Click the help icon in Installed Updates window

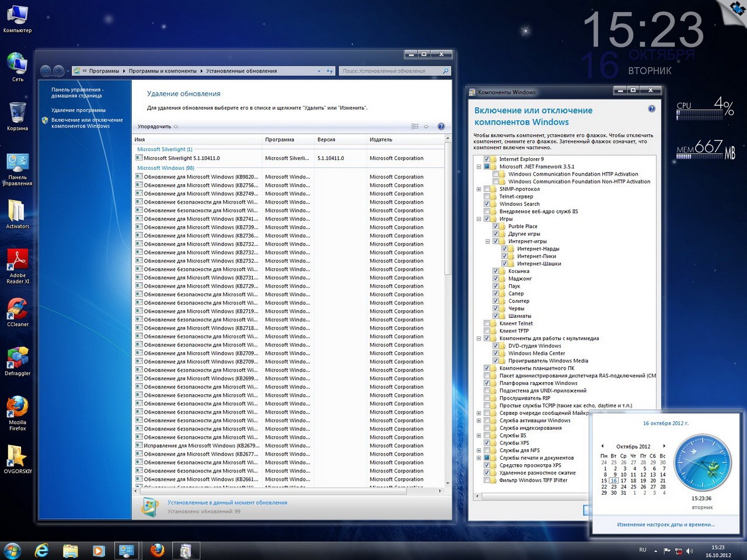441,127
